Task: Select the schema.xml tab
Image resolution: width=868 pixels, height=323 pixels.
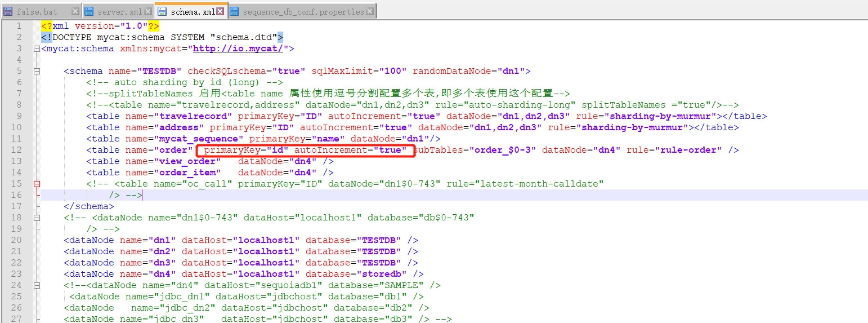Action: pos(192,11)
